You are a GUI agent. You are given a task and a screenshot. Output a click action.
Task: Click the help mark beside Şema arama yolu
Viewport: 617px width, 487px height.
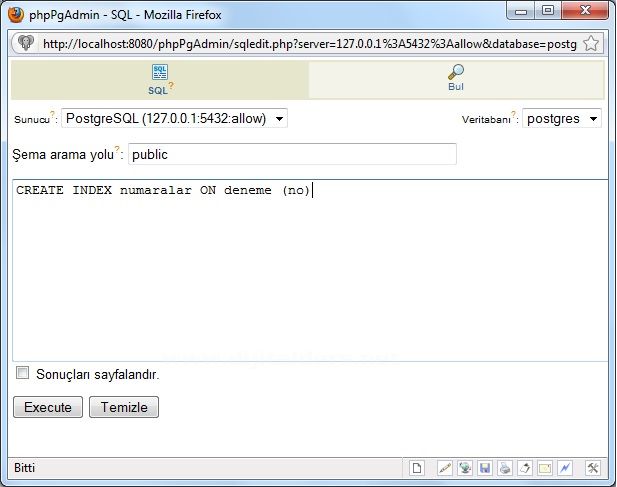116,149
